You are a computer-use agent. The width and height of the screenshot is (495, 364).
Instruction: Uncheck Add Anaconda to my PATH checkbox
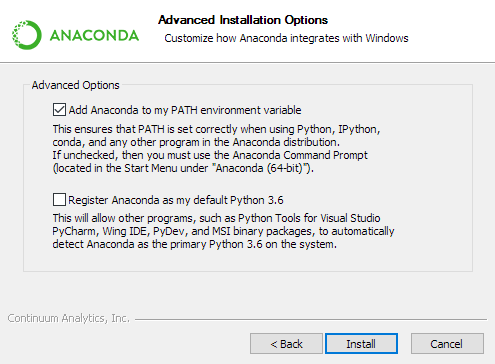(x=59, y=110)
